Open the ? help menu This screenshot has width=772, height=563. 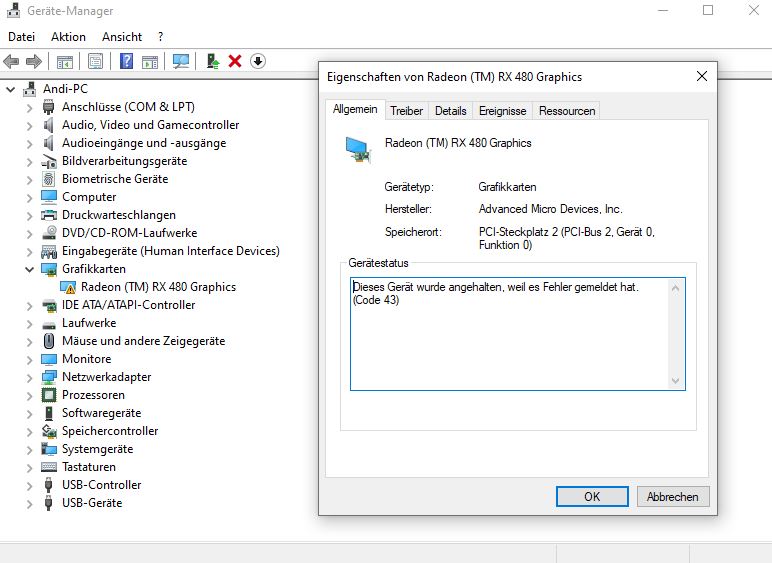pos(161,37)
